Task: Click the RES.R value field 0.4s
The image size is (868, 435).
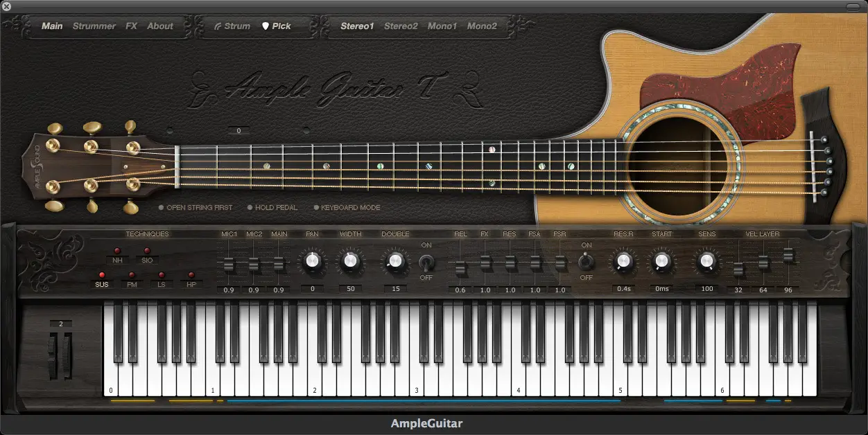Action: pyautogui.click(x=623, y=288)
